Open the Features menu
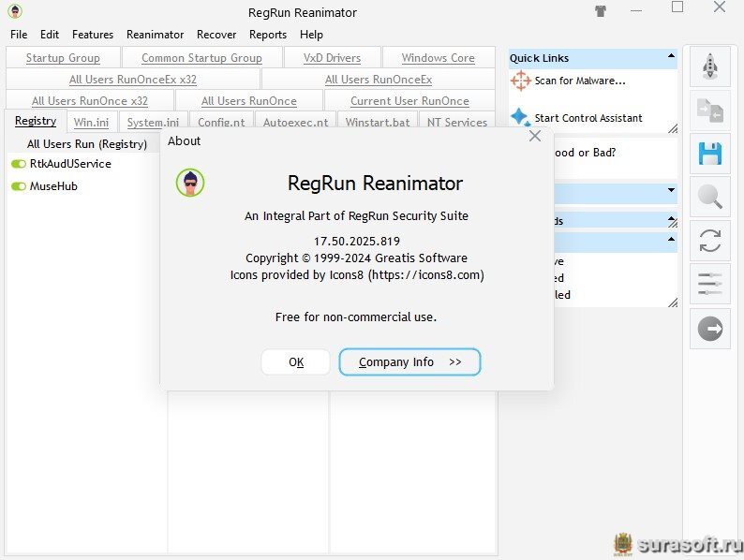The height and width of the screenshot is (560, 744). (x=93, y=35)
